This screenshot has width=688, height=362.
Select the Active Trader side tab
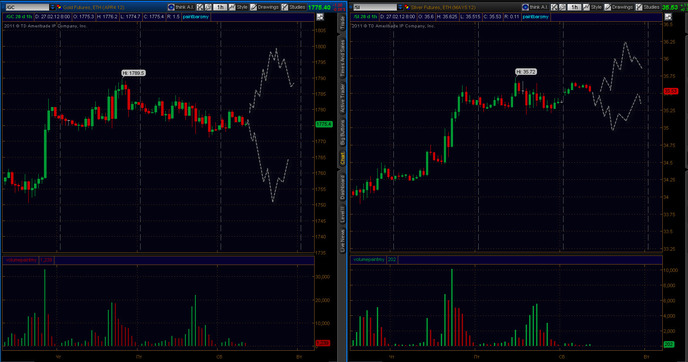tap(342, 98)
